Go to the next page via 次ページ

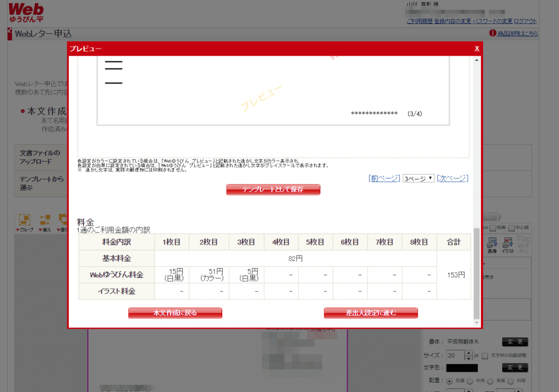[x=453, y=179]
